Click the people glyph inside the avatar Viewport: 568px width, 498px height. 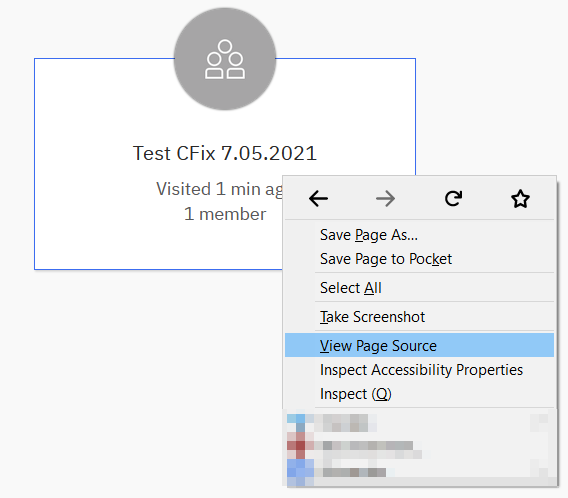pos(225,59)
